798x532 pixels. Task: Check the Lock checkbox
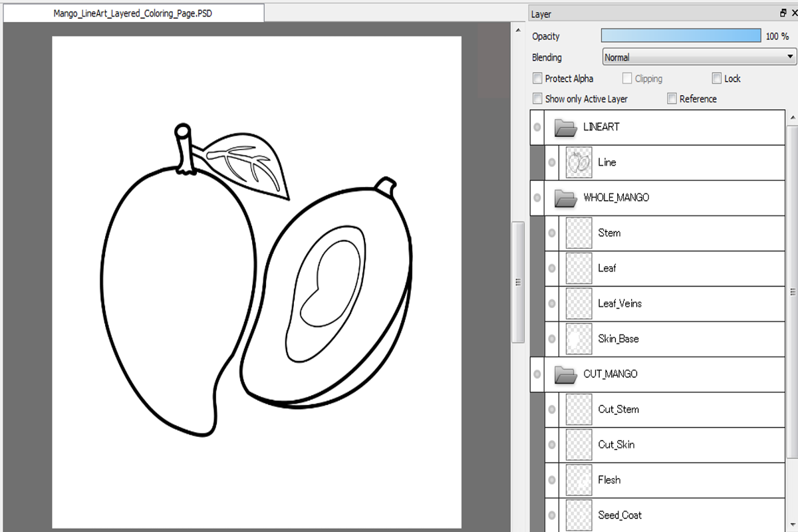pos(716,78)
